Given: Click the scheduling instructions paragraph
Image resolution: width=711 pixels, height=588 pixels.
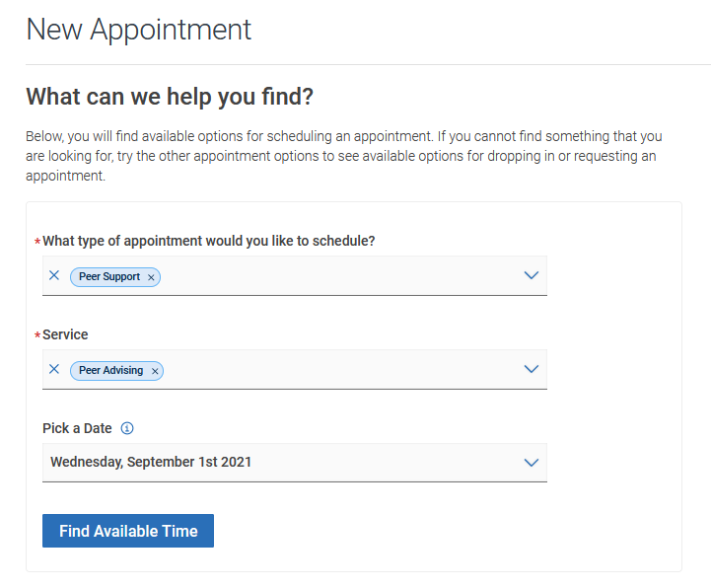Looking at the screenshot, I should coord(344,156).
